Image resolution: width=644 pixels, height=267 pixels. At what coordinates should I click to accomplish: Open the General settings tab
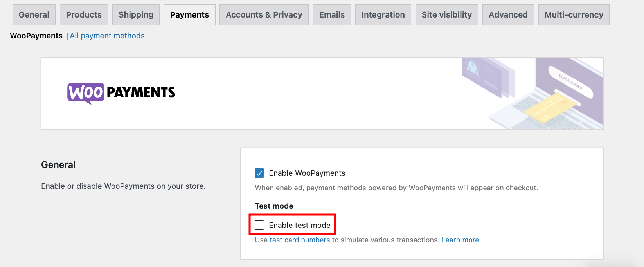[x=34, y=15]
